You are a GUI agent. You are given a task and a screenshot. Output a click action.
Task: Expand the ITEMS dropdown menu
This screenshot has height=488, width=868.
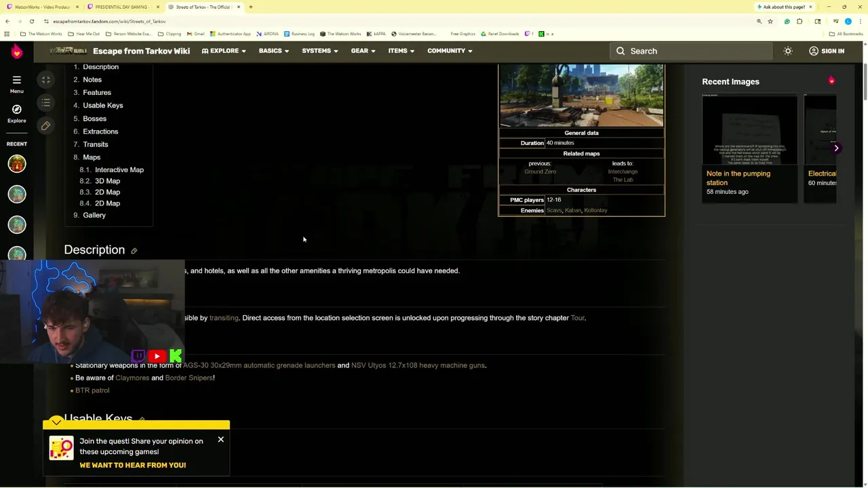pos(401,51)
